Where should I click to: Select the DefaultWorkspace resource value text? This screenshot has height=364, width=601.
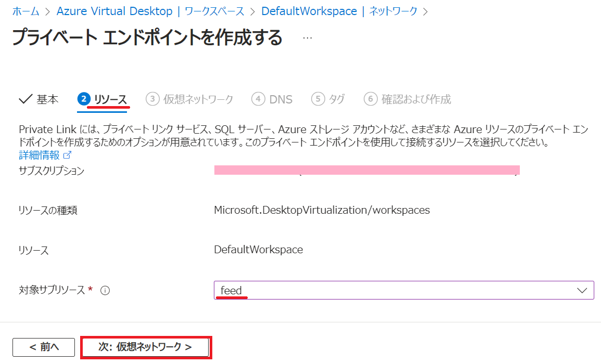(x=258, y=250)
